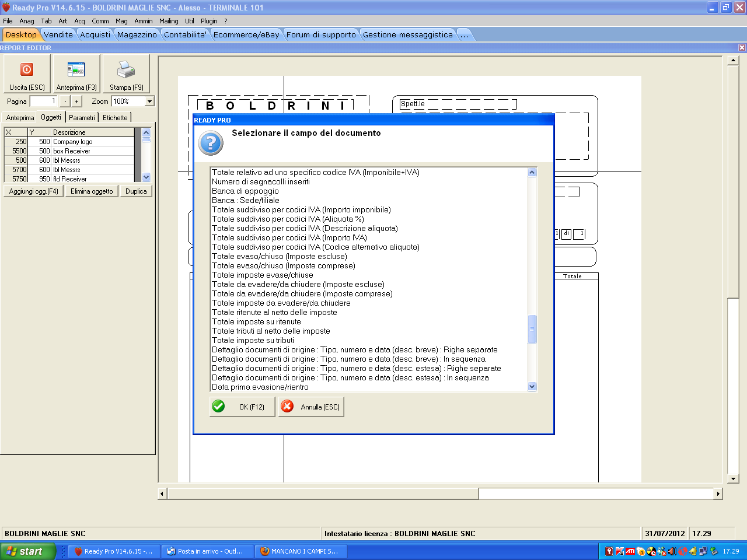Select the Magazzino tab
This screenshot has height=560, width=747.
pos(137,35)
